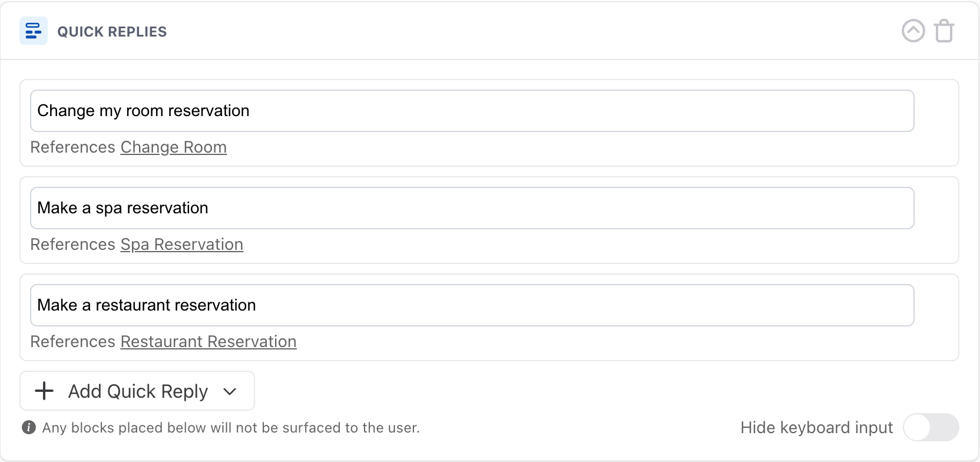Click the Quick Replies block icon
Viewport: 980px width, 462px height.
click(x=34, y=31)
